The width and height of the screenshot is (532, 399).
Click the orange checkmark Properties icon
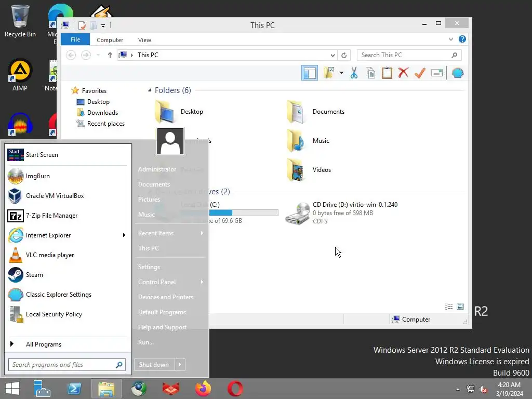[420, 73]
